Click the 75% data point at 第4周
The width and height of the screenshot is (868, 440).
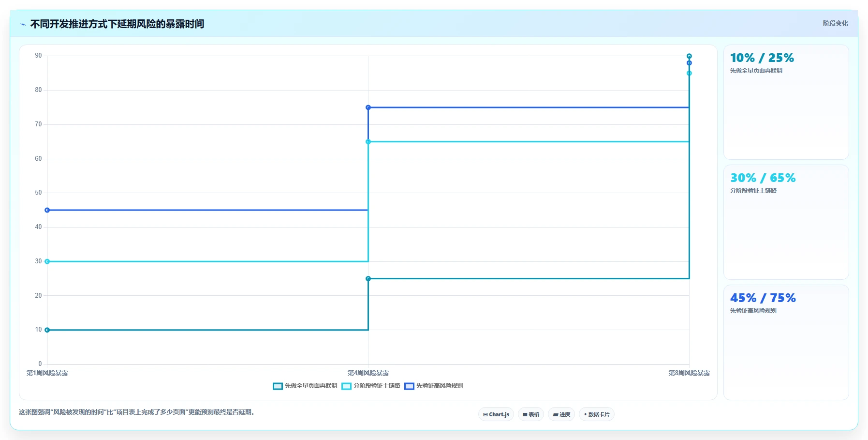368,107
